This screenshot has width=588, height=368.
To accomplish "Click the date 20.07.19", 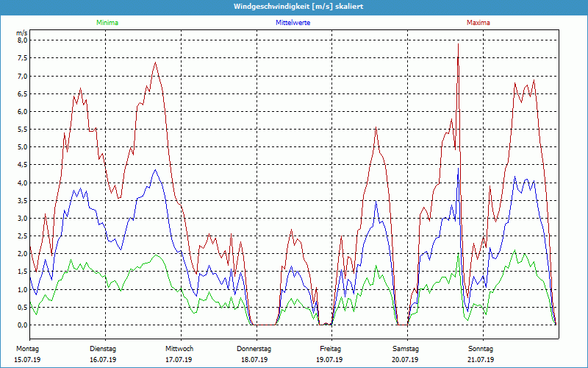I will (405, 360).
